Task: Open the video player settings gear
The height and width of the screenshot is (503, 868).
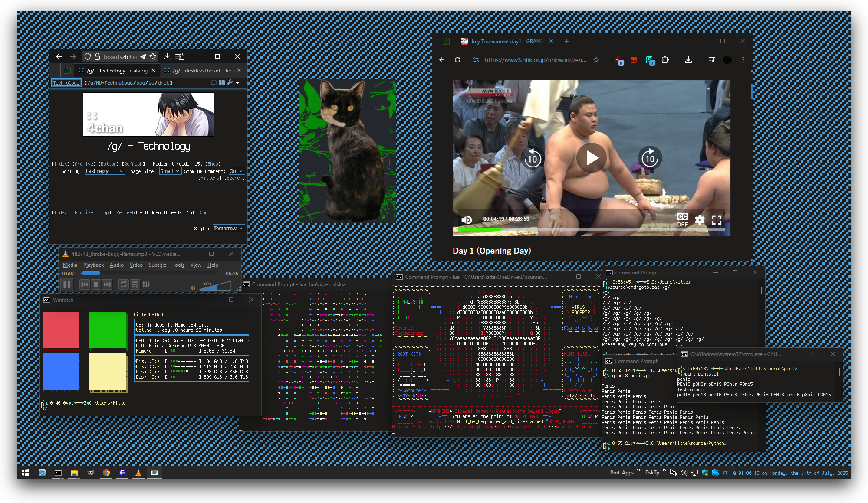Action: (700, 220)
